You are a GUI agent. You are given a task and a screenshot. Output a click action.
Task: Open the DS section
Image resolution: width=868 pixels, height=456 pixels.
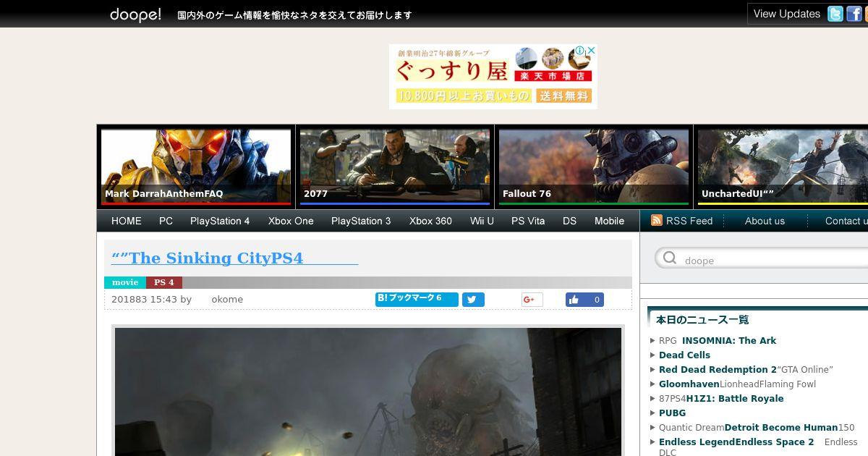pyautogui.click(x=569, y=221)
